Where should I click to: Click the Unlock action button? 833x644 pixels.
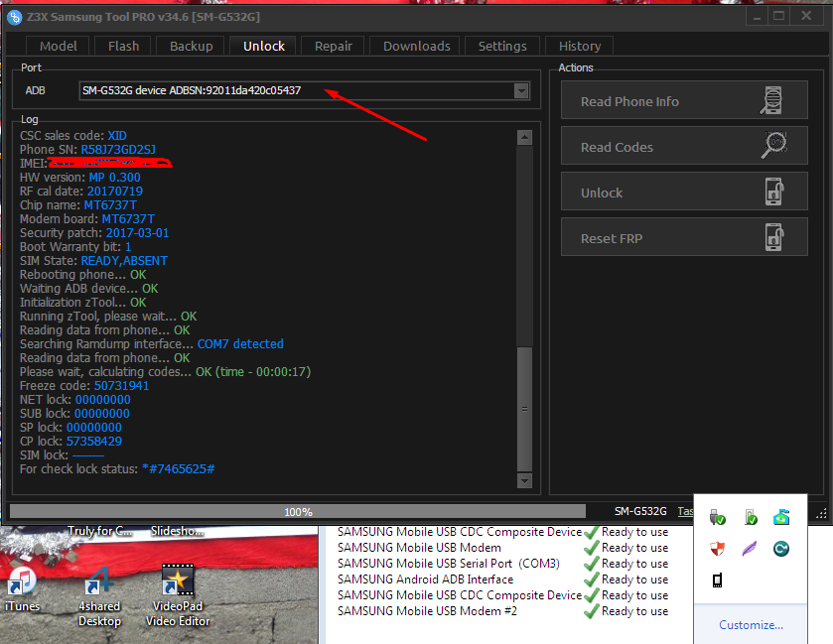pyautogui.click(x=684, y=192)
